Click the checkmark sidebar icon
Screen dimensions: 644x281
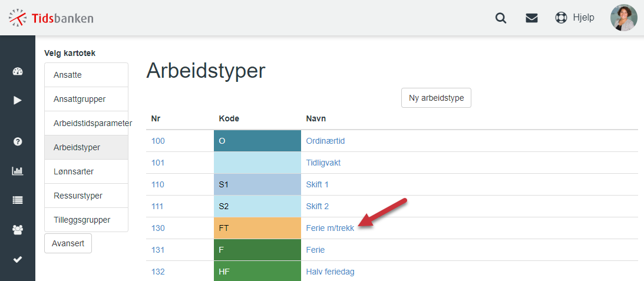(18, 259)
